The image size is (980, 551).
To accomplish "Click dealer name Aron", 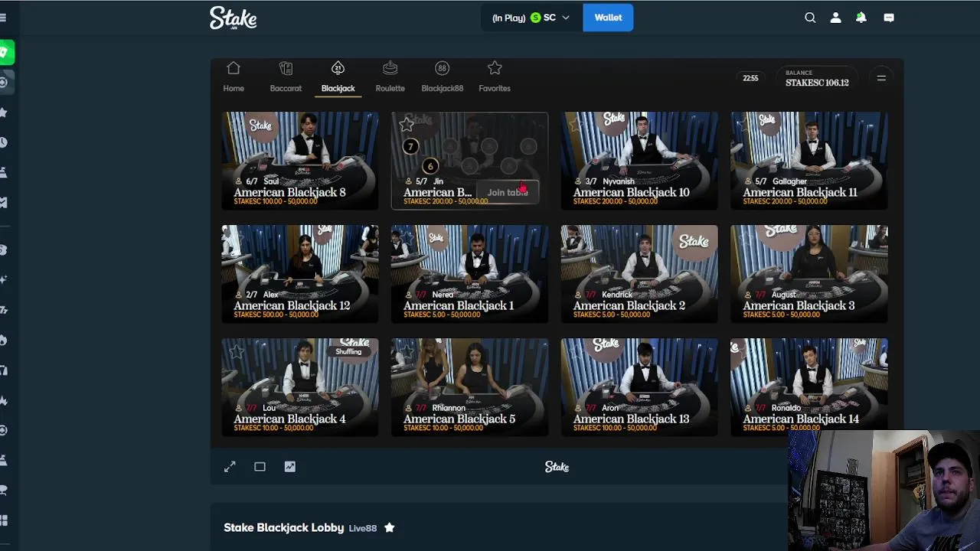I will (610, 408).
